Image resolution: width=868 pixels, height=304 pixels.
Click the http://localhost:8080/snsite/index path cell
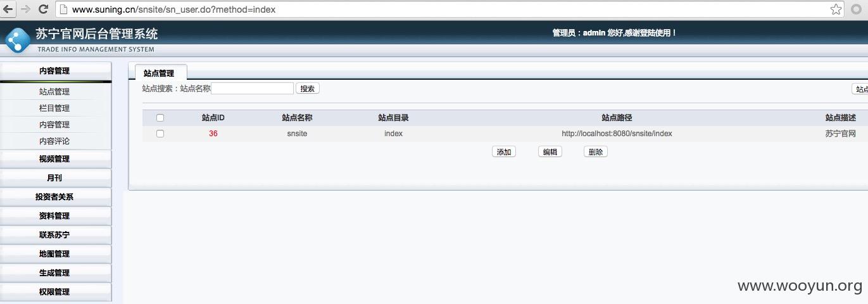tap(617, 134)
